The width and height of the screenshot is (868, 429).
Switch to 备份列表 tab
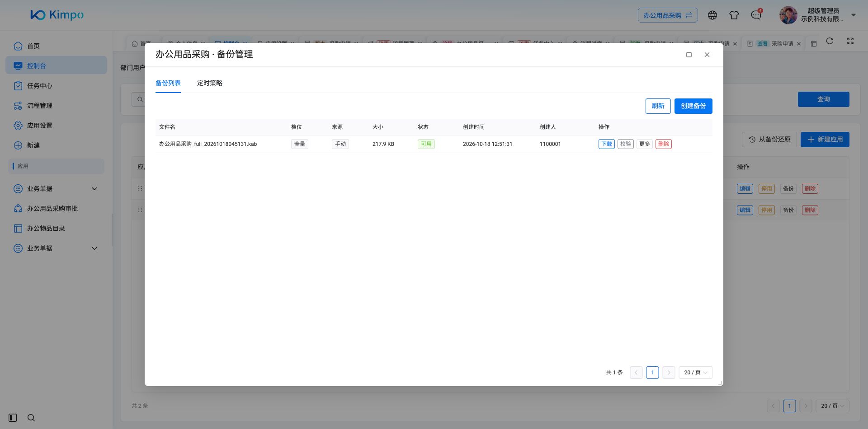(168, 83)
